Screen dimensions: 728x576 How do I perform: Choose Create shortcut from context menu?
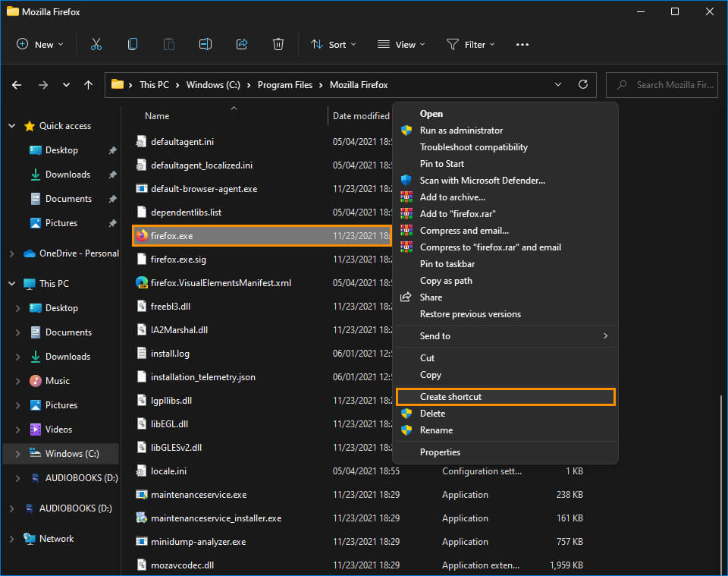coord(506,397)
